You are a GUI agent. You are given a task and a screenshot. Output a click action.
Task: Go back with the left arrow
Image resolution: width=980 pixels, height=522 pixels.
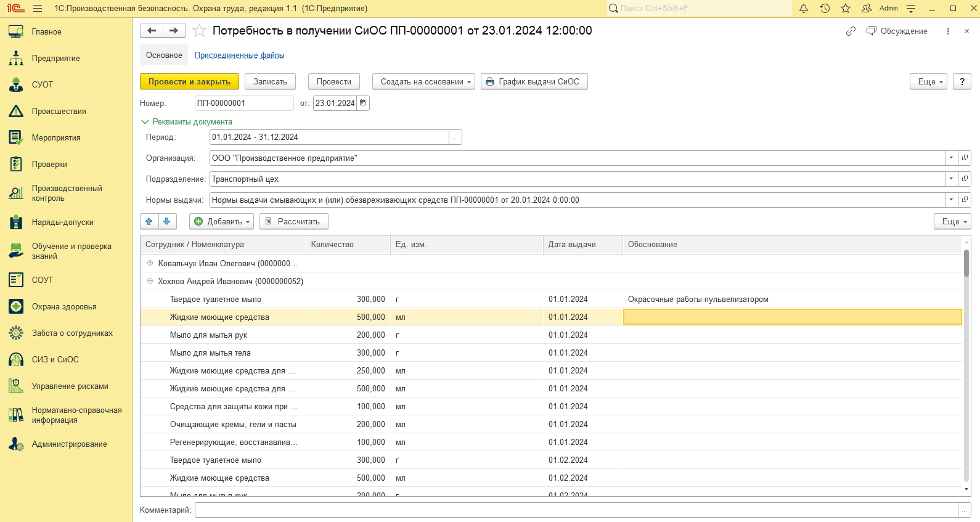(x=152, y=31)
